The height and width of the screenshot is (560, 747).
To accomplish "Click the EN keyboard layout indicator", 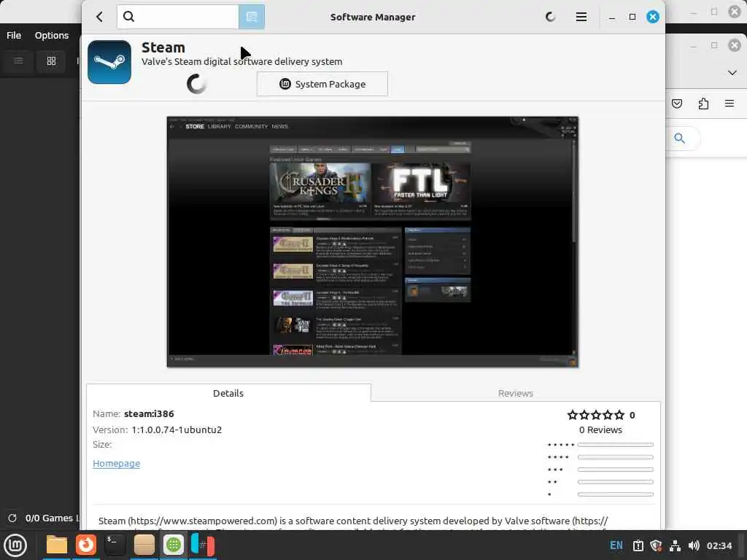I will 616,545.
